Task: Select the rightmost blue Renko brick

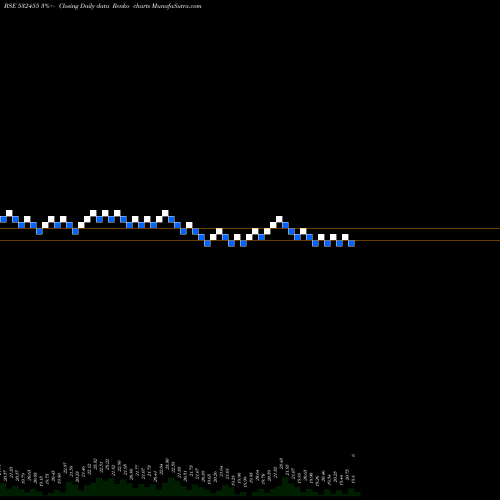Action: [x=351, y=243]
